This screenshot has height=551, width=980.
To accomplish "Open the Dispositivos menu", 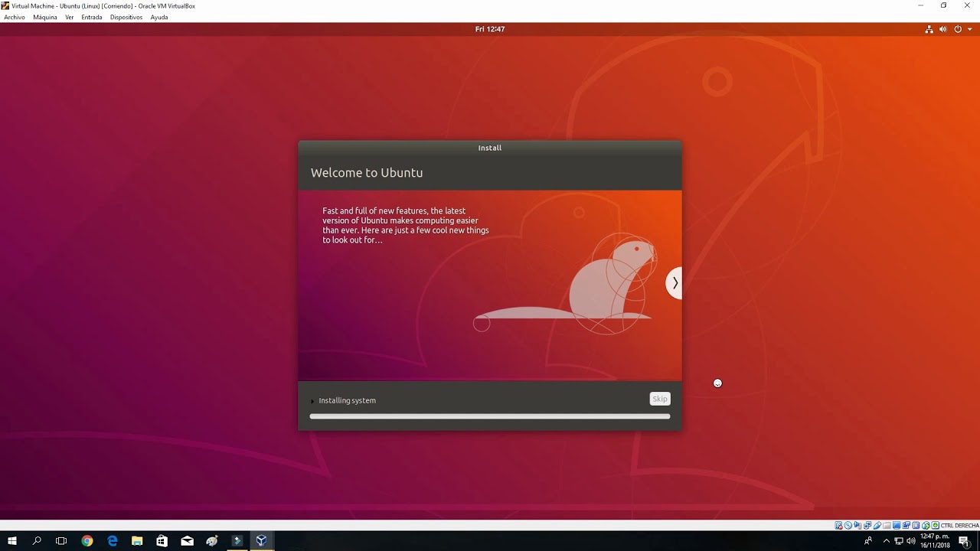I will pyautogui.click(x=126, y=17).
